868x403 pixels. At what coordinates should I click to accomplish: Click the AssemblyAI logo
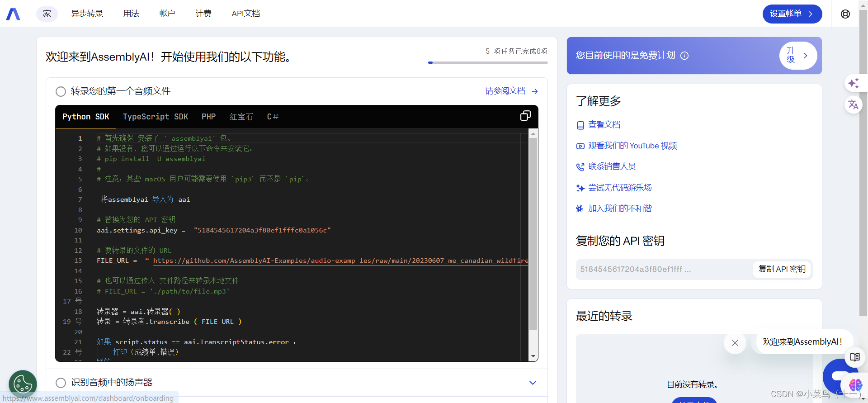[x=13, y=14]
